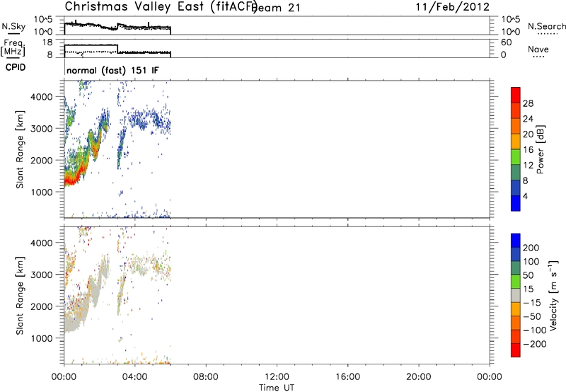Click the '-200' velocity colorbar value

[535, 344]
